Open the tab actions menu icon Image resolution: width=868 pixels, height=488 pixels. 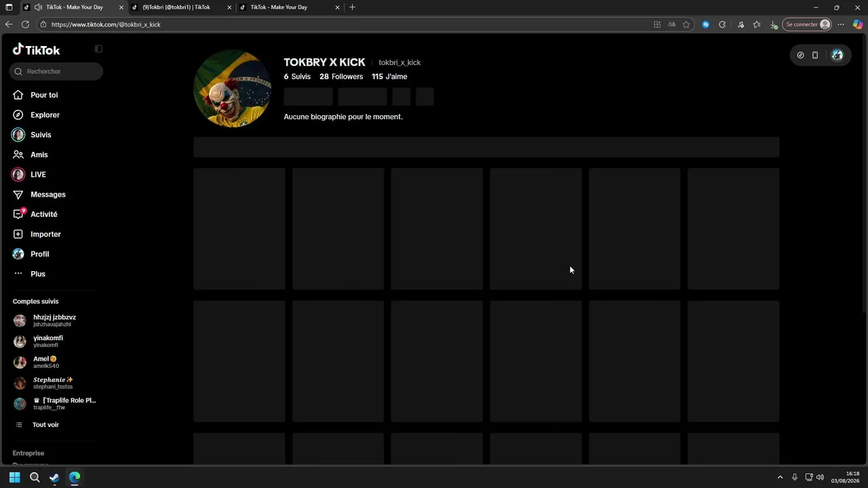coord(9,7)
